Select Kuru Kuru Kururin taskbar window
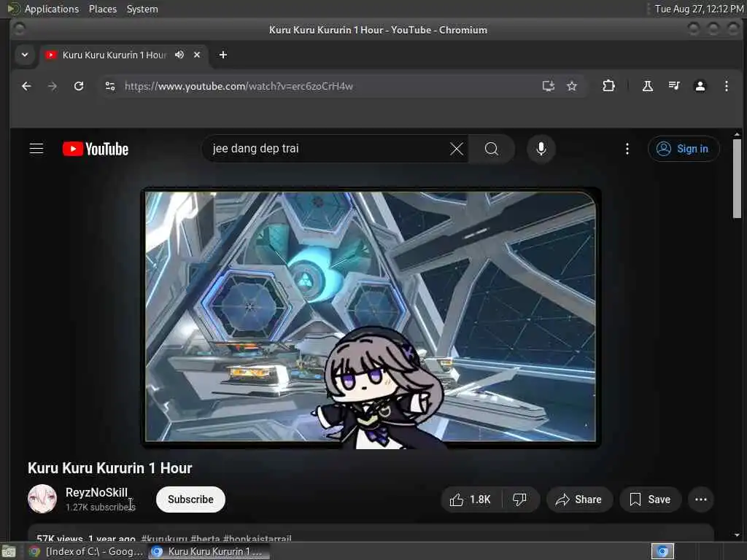This screenshot has width=747, height=560. tap(208, 551)
